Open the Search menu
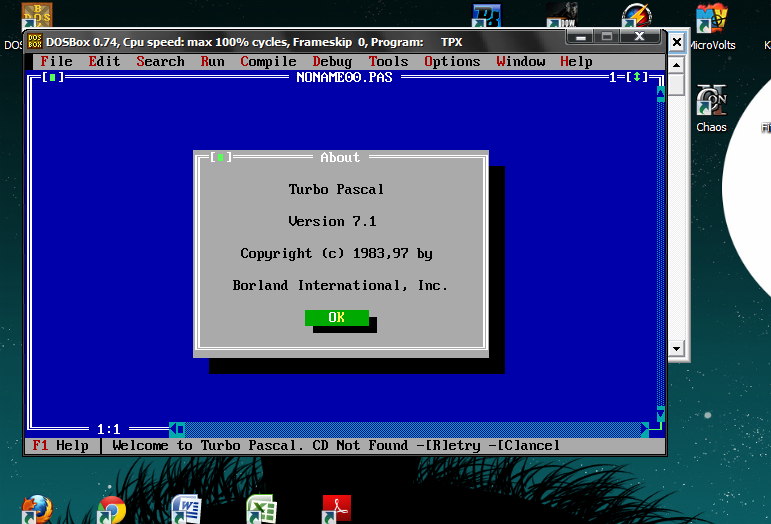This screenshot has width=771, height=524. [x=160, y=61]
